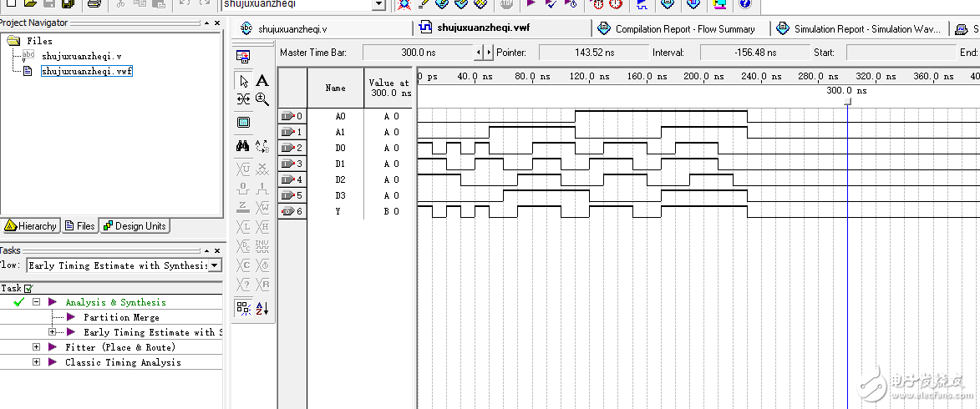Click the Find binoculars icon
This screenshot has height=409, width=980.
[243, 146]
